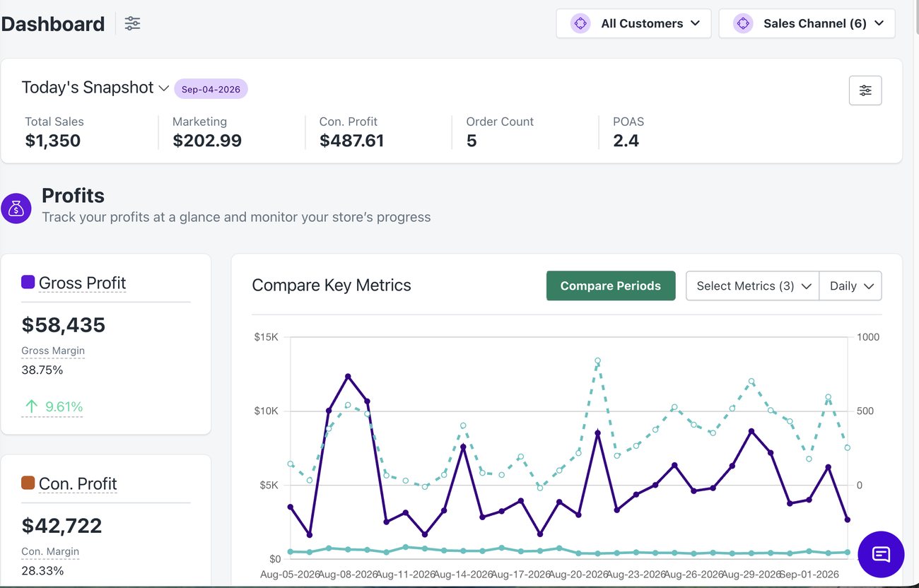Click the 28.33% con. margin value
Screen dimensions: 919x588
42,570
